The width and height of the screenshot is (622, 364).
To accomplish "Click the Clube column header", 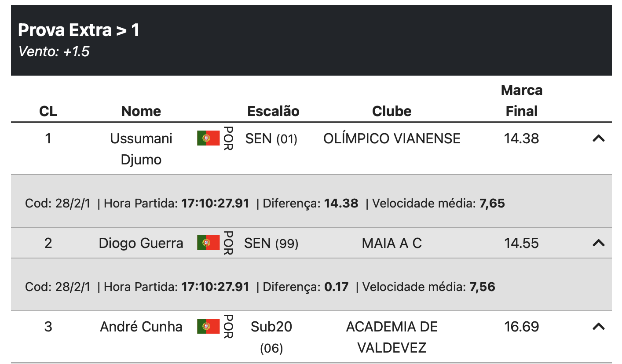I will coord(392,111).
